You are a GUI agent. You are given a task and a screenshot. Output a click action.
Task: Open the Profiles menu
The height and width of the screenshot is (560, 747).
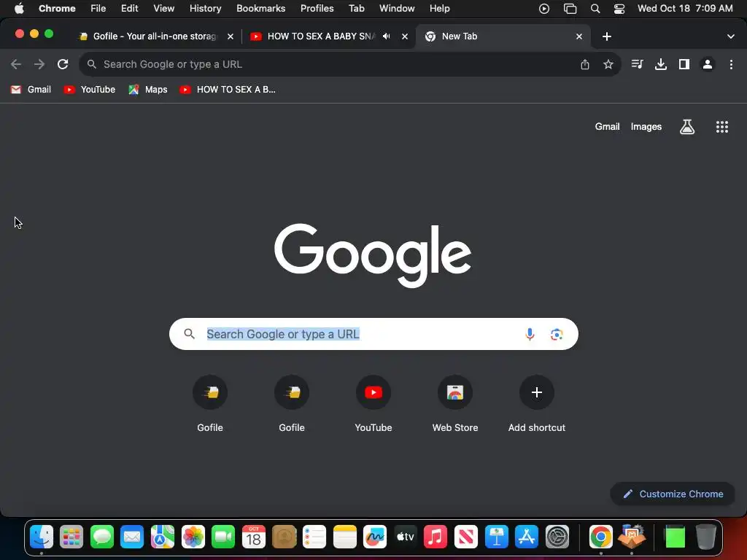tap(317, 9)
